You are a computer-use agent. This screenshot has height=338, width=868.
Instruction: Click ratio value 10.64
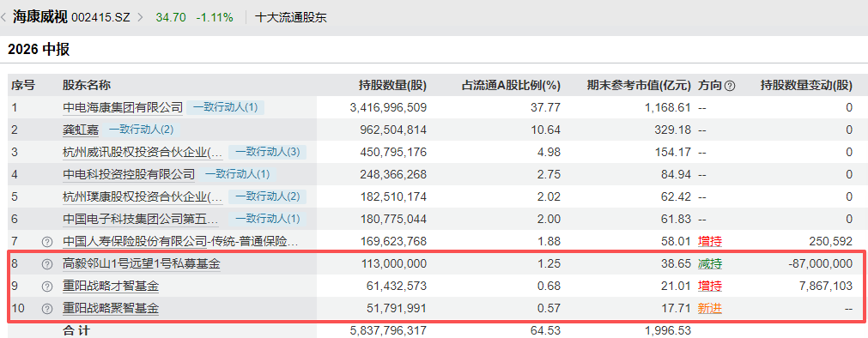547,130
